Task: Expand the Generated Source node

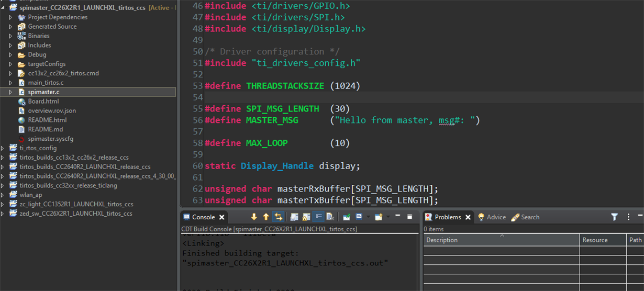Action: tap(11, 27)
